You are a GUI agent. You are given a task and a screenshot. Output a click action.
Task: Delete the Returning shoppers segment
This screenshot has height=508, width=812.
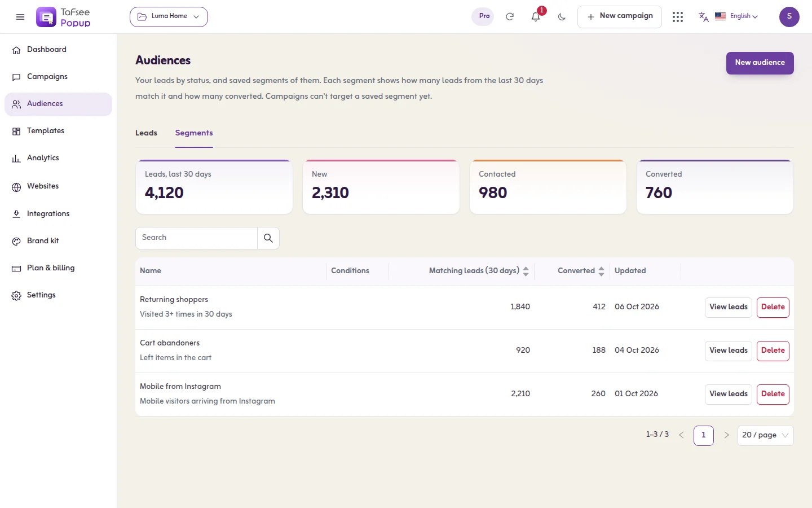click(x=773, y=307)
